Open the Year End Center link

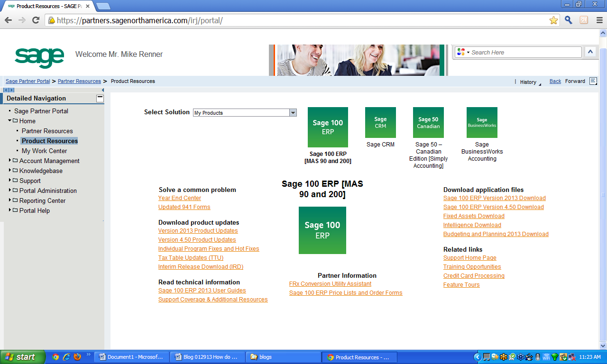(x=179, y=198)
